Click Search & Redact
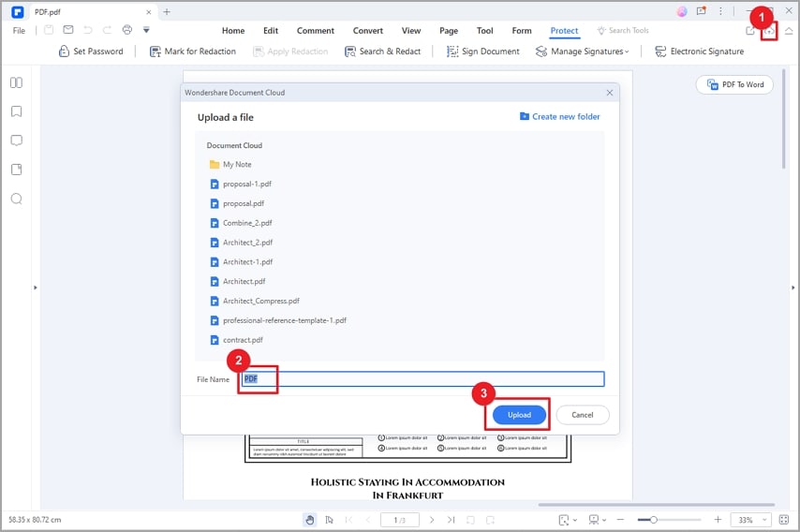The width and height of the screenshot is (800, 532). (382, 51)
